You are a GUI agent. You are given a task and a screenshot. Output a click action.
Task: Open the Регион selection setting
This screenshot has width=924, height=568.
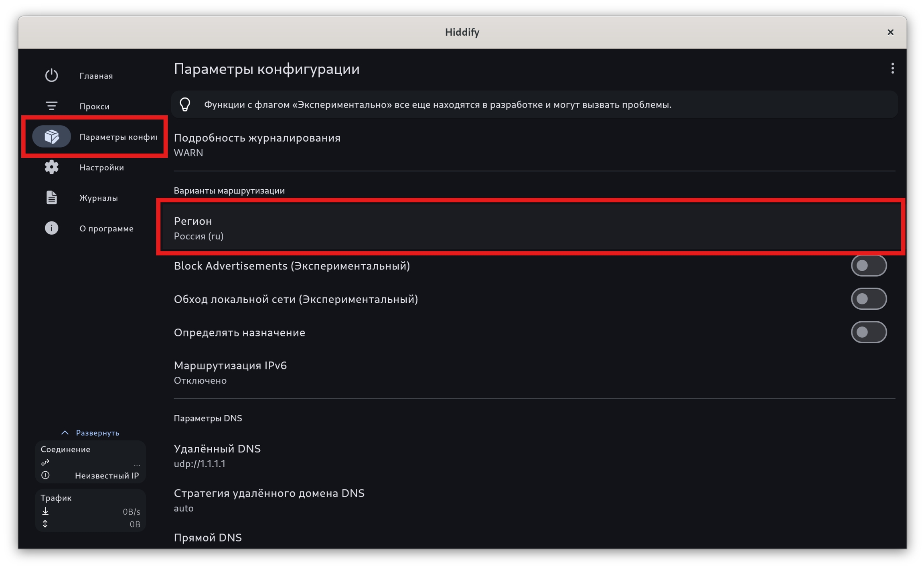(x=529, y=228)
